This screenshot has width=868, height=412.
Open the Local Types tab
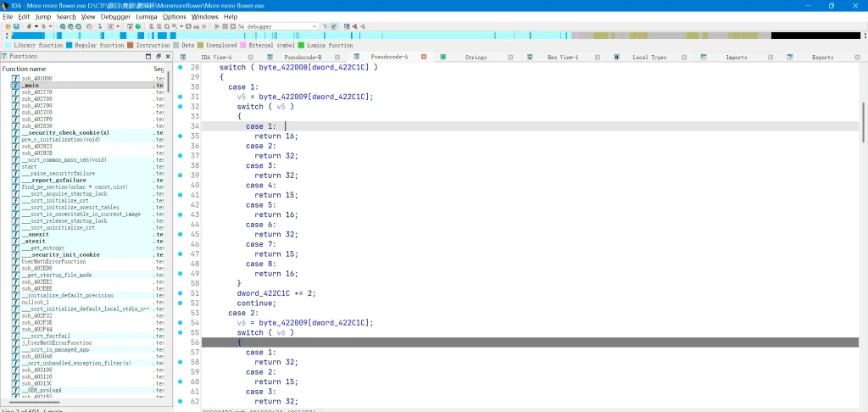click(649, 57)
